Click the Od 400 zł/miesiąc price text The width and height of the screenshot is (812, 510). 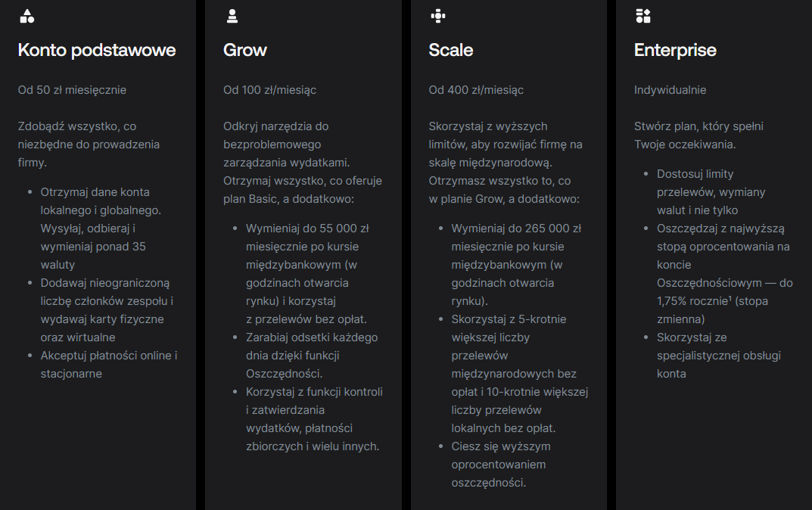point(476,90)
